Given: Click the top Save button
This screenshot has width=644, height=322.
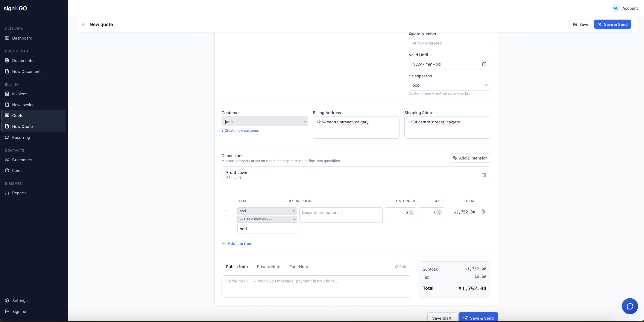Looking at the screenshot, I should click(x=580, y=24).
